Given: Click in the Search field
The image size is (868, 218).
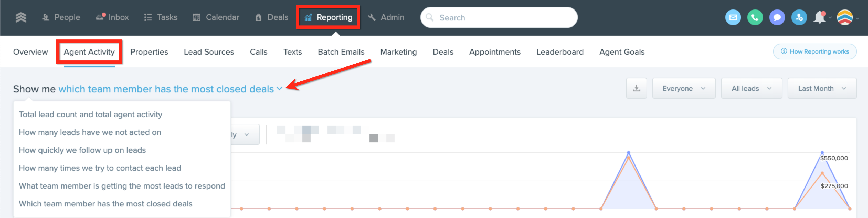Looking at the screenshot, I should (499, 18).
